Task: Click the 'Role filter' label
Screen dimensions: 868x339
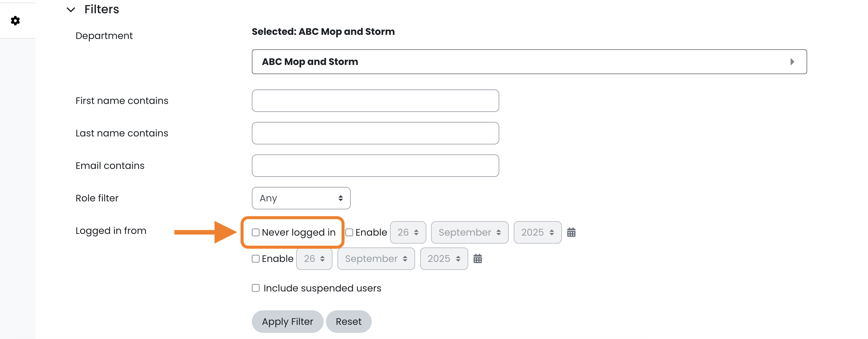Action: pos(97,198)
